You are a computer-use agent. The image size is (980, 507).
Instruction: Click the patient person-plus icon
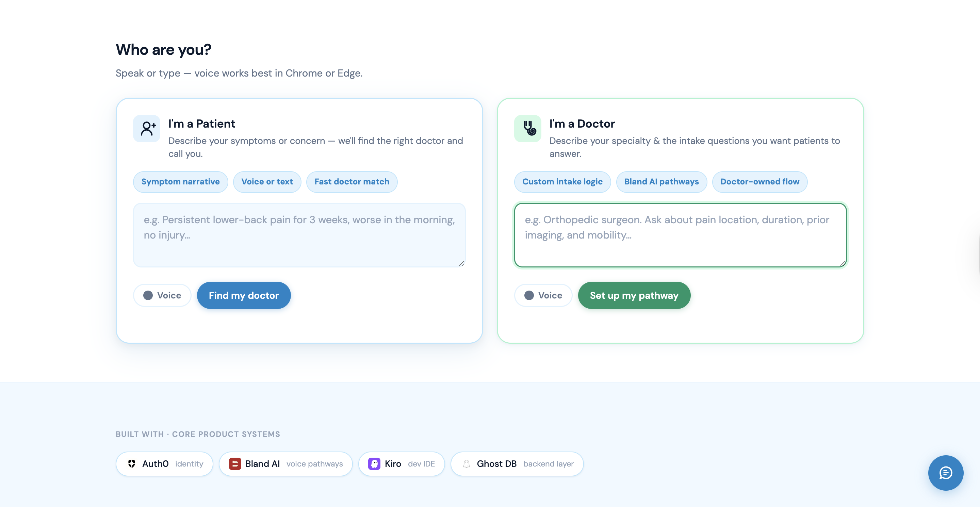click(146, 129)
